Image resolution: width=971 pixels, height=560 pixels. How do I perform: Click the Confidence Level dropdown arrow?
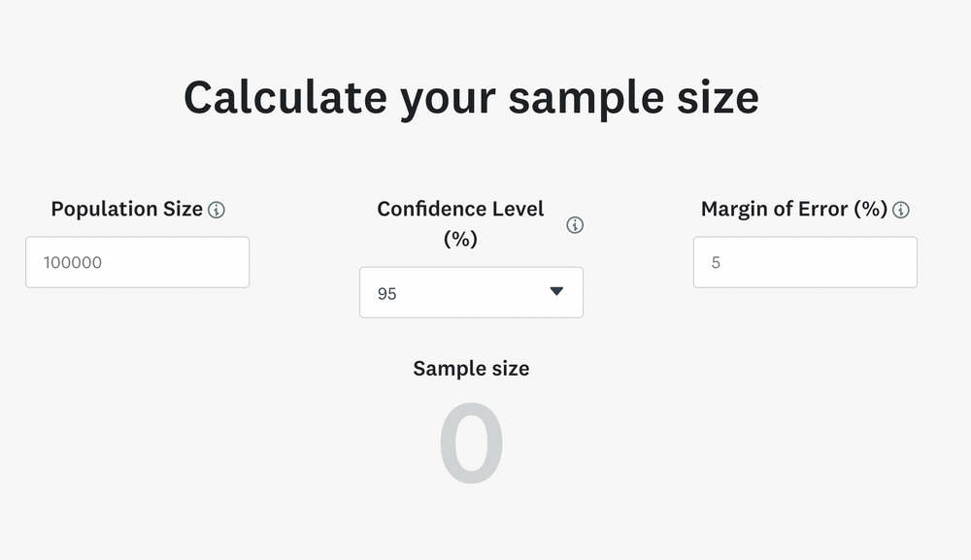[556, 291]
